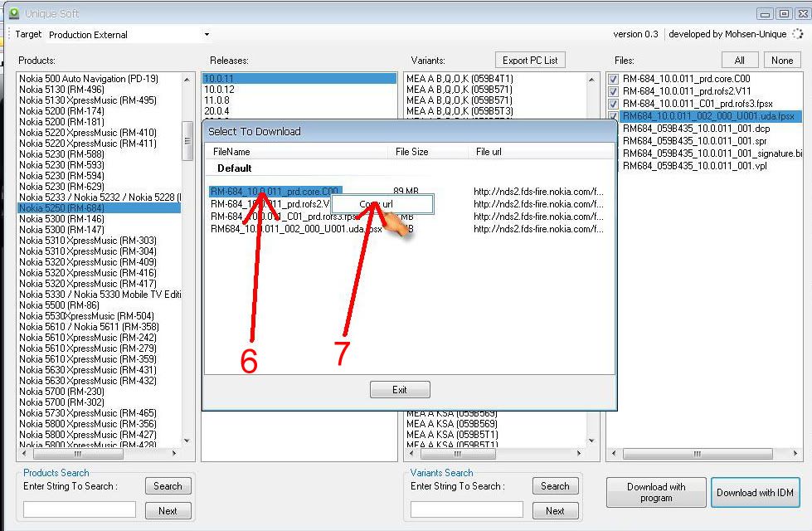Select variant MEA A B,Q,O,K (059B5T3)
Screen dimensions: 812x531
pyautogui.click(x=459, y=111)
